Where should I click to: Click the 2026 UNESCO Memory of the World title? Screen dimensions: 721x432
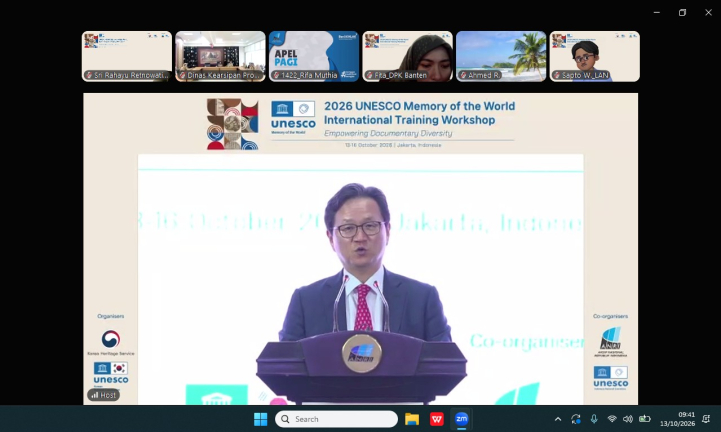[x=419, y=113]
